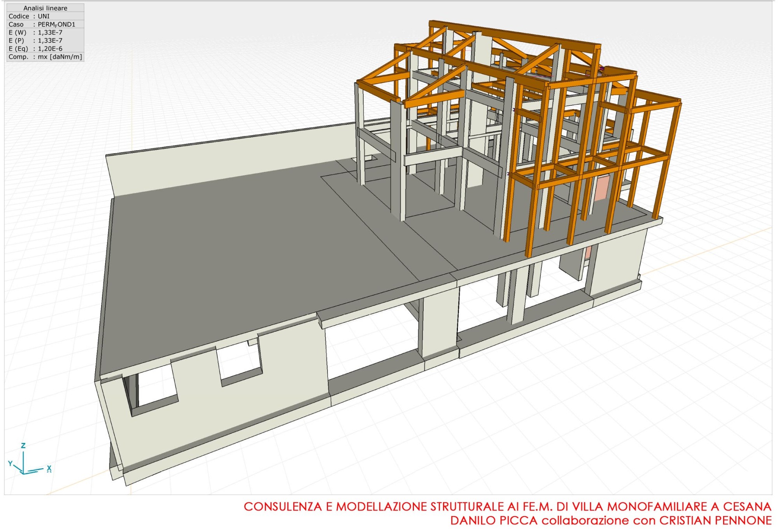Select the pink panel under the slab
778x532 pixels.
click(x=588, y=252)
